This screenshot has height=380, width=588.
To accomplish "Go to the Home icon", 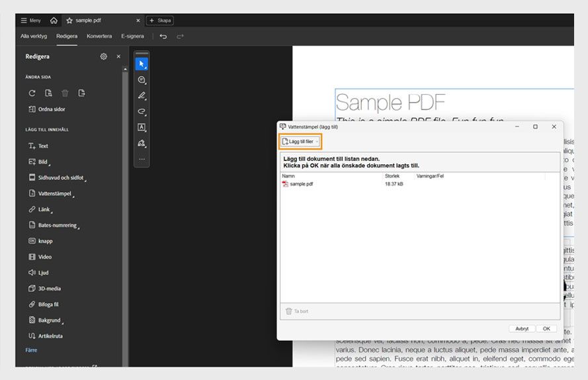I will coord(54,21).
